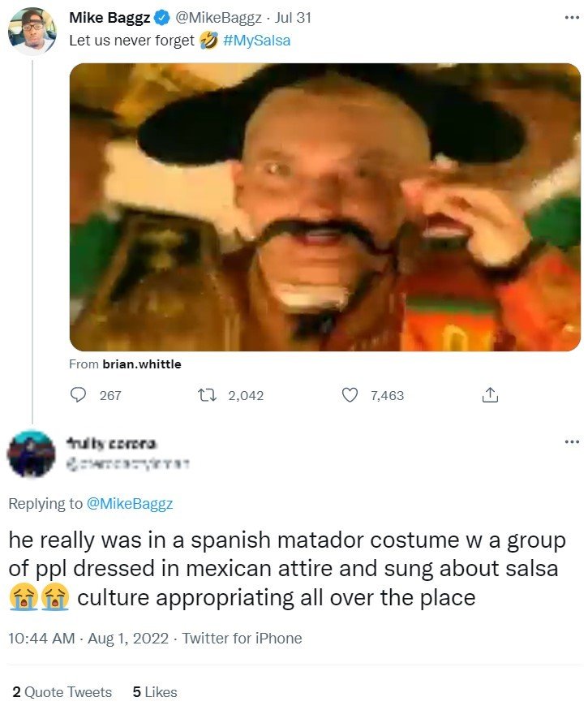
Task: Click the retweet arrows icon
Action: pos(208,395)
